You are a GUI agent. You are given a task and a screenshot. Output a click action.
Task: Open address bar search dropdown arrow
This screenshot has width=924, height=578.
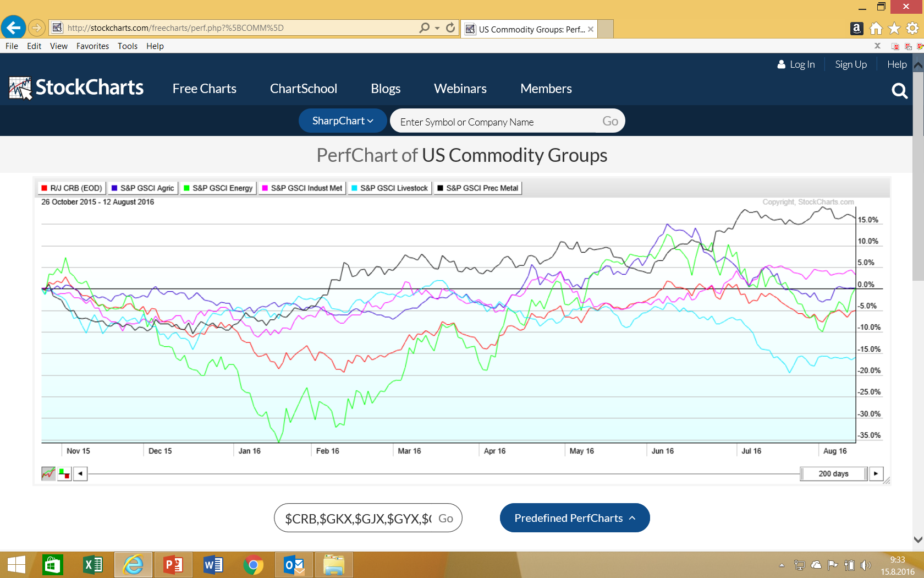[437, 28]
